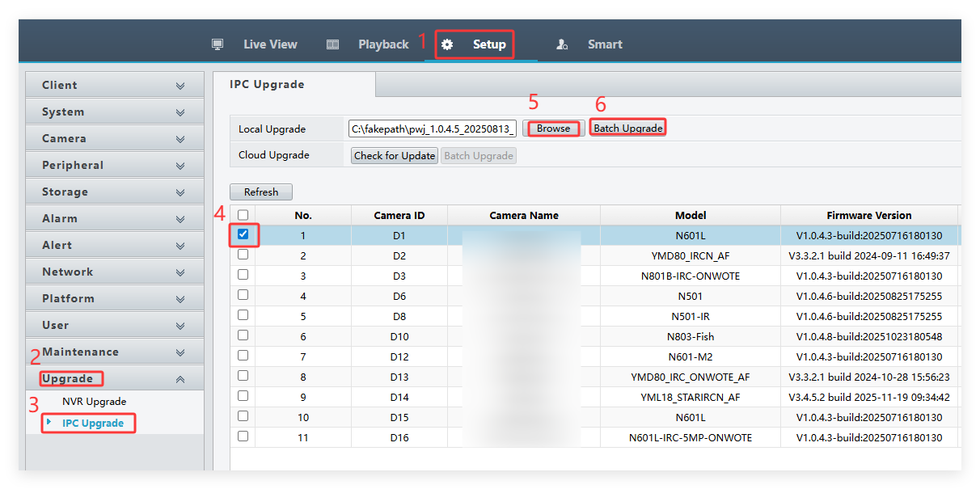The image size is (980, 489).
Task: Click the arrow icon beside IPC Upgrade
Action: 49,422
